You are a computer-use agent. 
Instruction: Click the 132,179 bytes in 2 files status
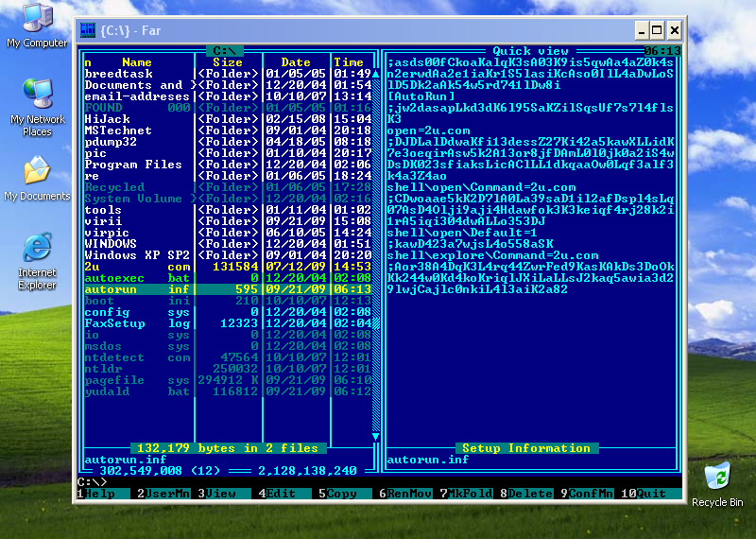228,448
